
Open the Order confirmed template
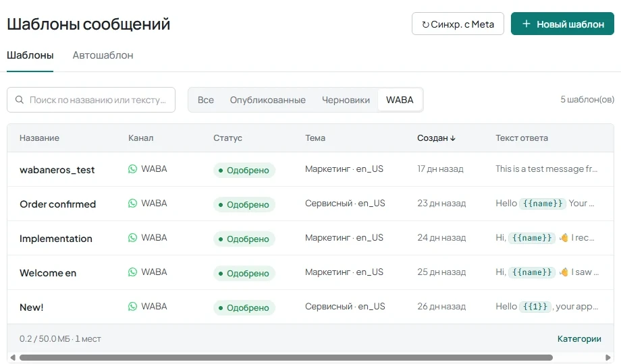click(58, 204)
